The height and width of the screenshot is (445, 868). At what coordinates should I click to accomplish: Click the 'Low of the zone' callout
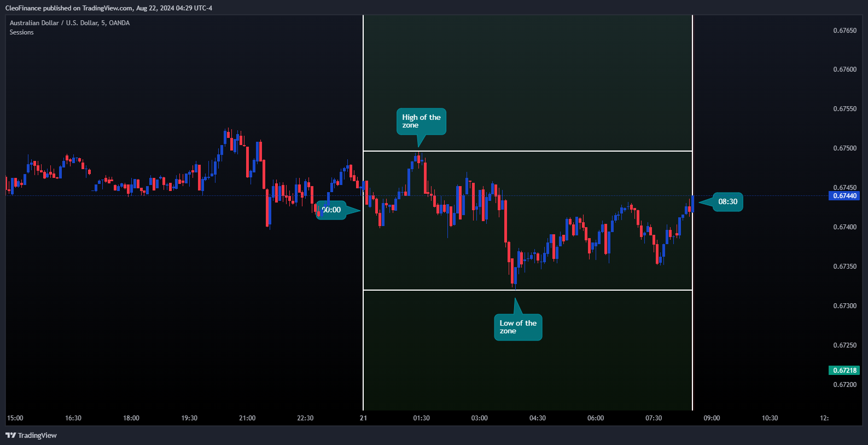[x=518, y=327]
